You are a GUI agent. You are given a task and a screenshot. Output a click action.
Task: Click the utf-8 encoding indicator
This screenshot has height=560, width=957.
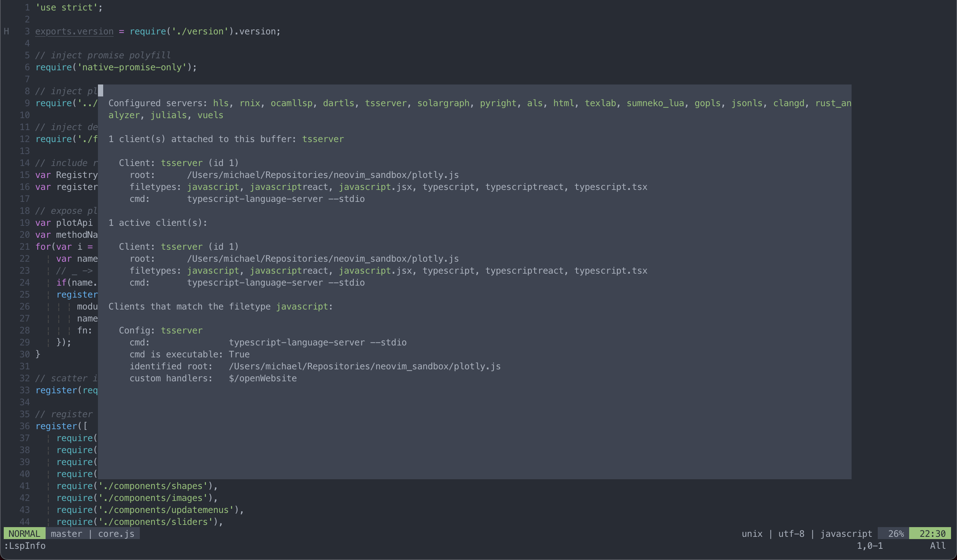click(791, 533)
